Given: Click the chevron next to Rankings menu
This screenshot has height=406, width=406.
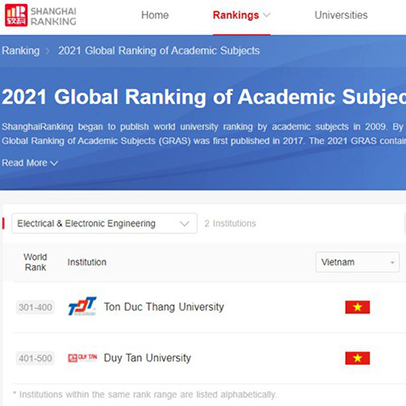Looking at the screenshot, I should click(x=267, y=15).
